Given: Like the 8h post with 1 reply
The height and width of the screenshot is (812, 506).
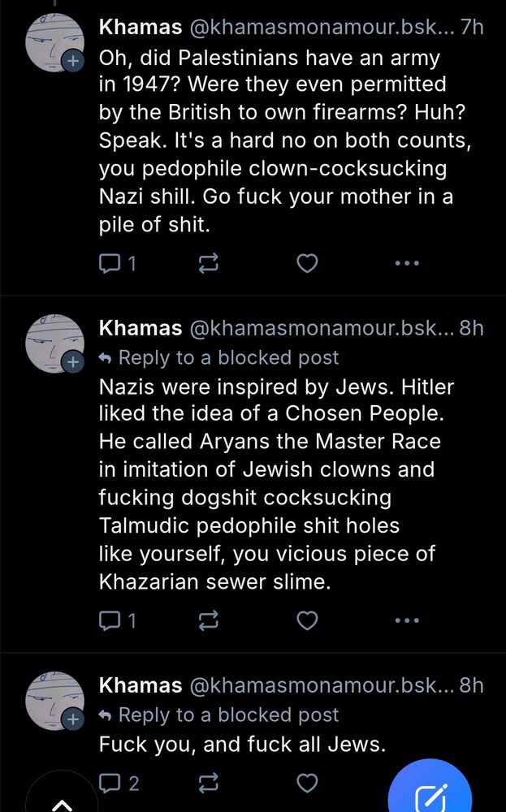Looking at the screenshot, I should 307,621.
